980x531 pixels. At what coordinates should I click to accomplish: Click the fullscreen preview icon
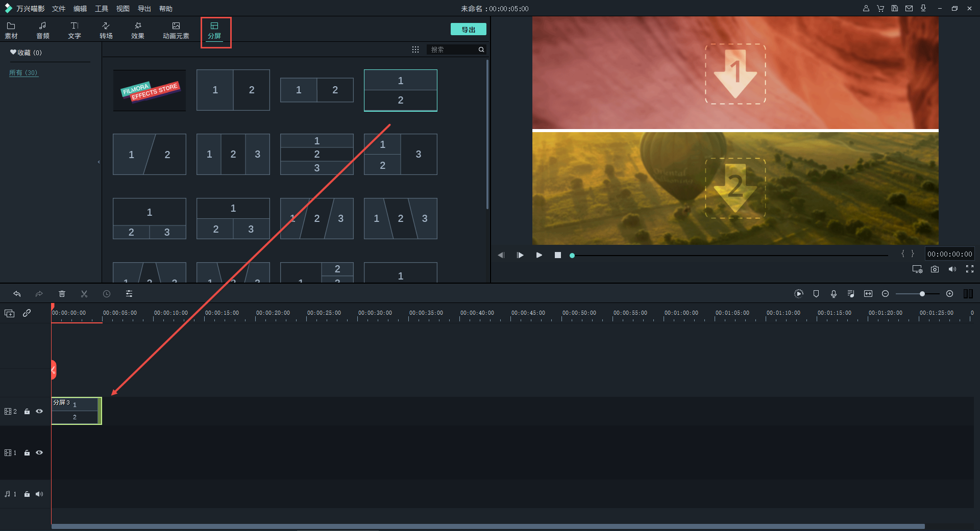(970, 269)
